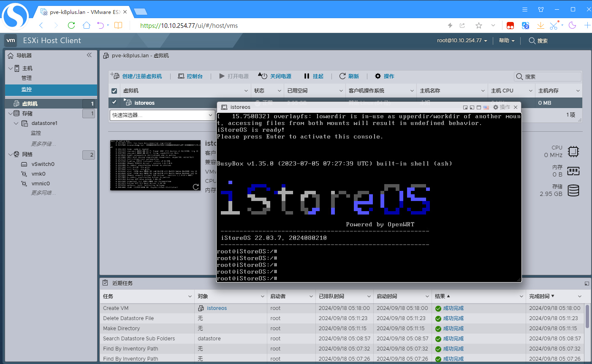Viewport: 592px width, 364px height.
Task: Click the close X on istoreos console window
Action: [x=516, y=107]
